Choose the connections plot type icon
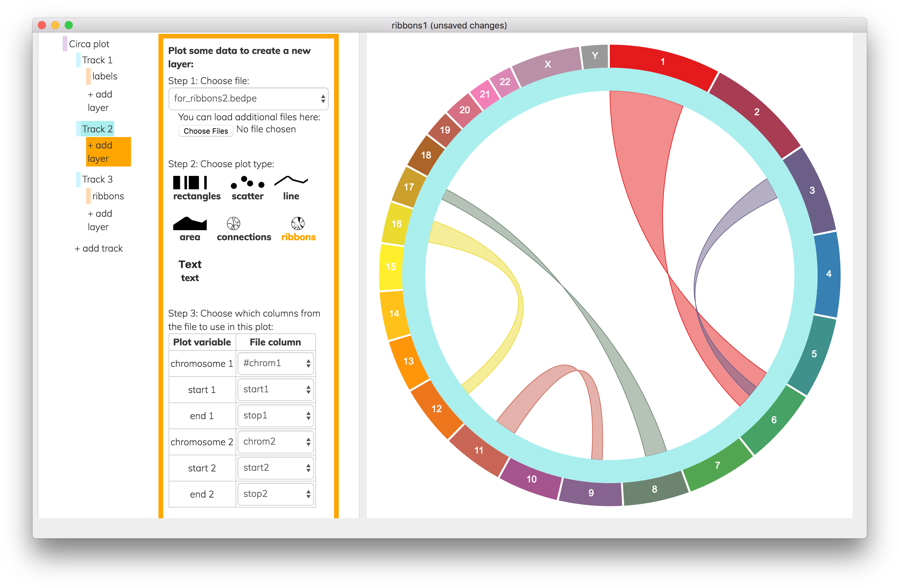The width and height of the screenshot is (899, 588). [234, 223]
